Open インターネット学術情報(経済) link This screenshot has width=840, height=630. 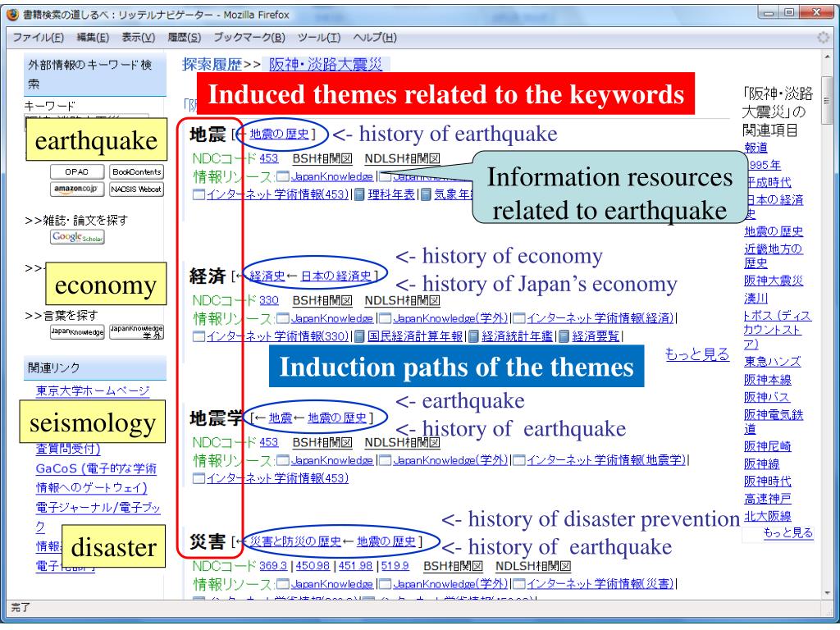pos(600,318)
